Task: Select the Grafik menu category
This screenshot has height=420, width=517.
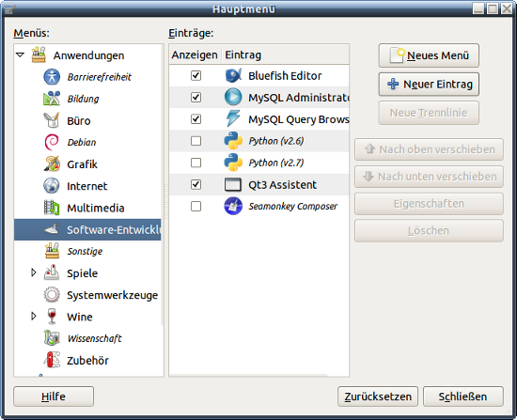Action: (87, 163)
